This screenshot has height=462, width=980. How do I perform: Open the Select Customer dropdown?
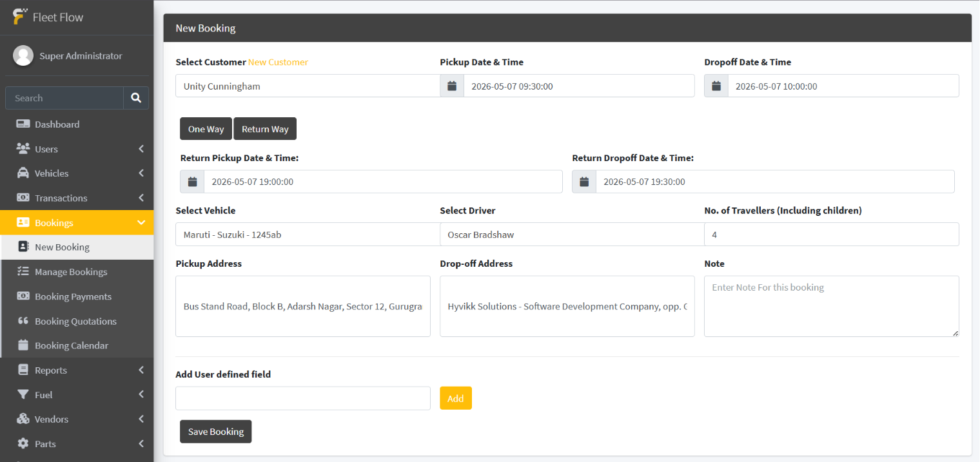click(308, 86)
